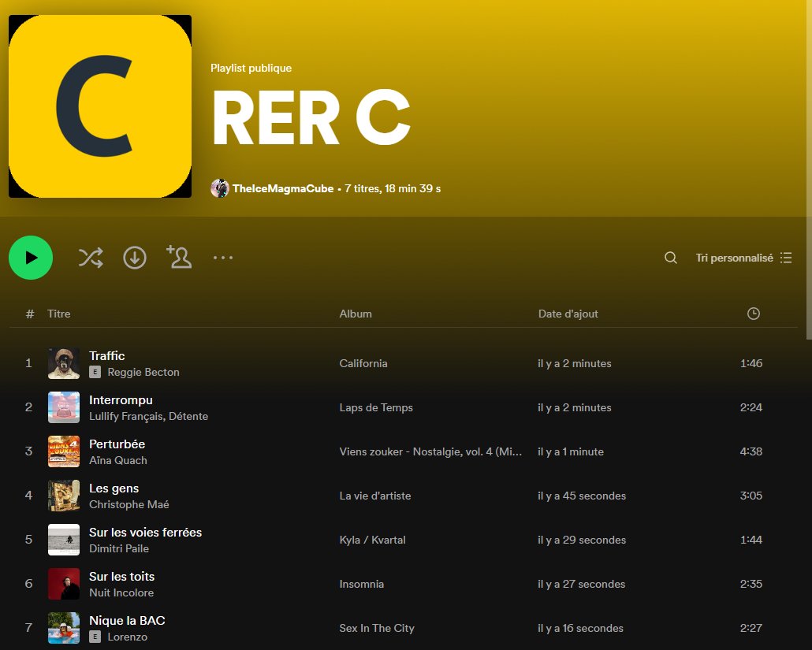Click the Nique la BAC cover thumbnail

click(64, 628)
